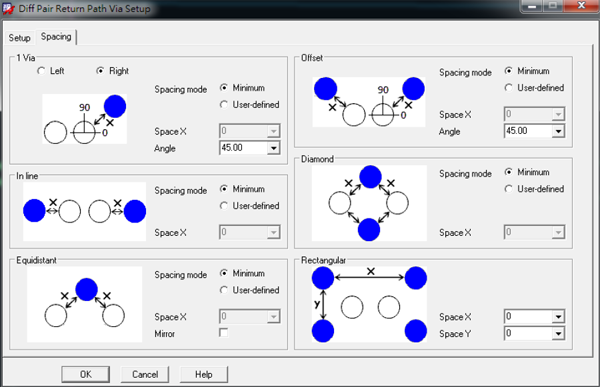Open the Space X dropdown in Diamond group
The image size is (600, 387).
(558, 232)
